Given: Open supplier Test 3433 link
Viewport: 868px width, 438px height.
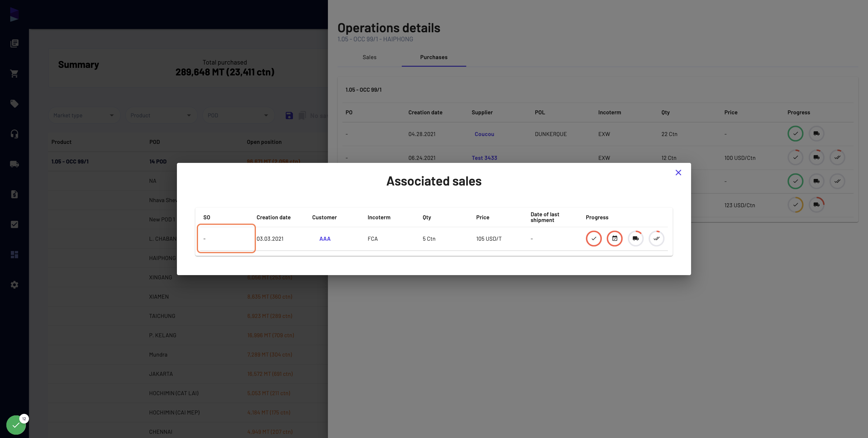Looking at the screenshot, I should pyautogui.click(x=484, y=158).
